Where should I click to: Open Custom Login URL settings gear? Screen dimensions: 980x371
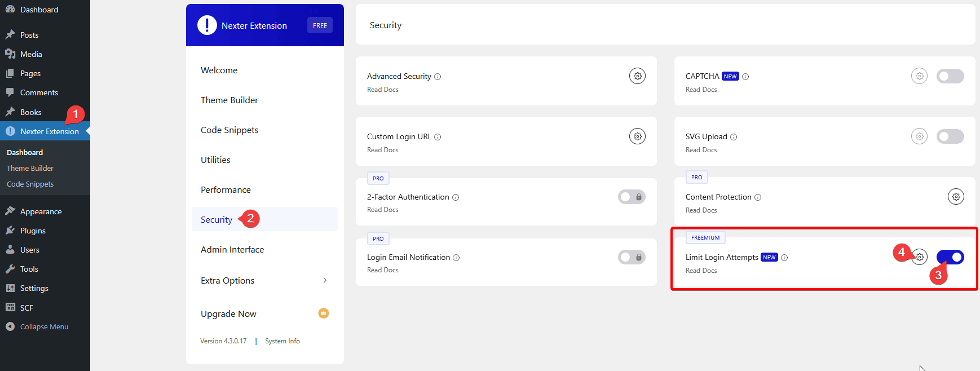pyautogui.click(x=637, y=136)
